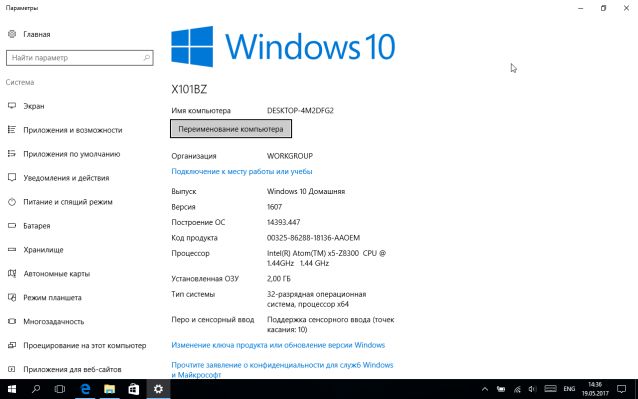Click the Имя компьютера label
This screenshot has width=638, height=399.
pos(201,111)
